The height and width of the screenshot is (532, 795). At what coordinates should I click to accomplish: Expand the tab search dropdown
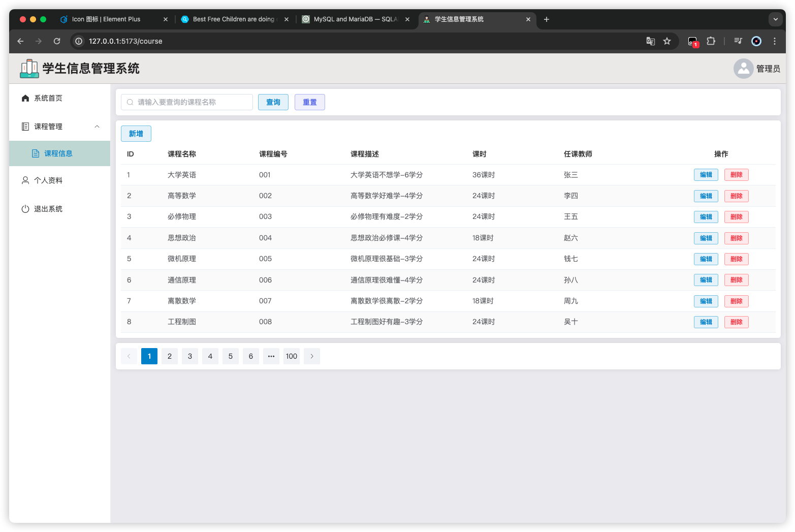[775, 19]
